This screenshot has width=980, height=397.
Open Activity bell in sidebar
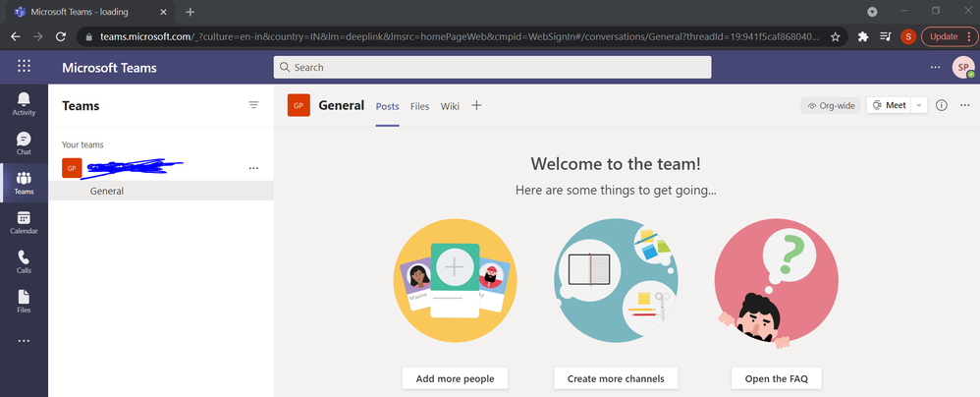24,104
